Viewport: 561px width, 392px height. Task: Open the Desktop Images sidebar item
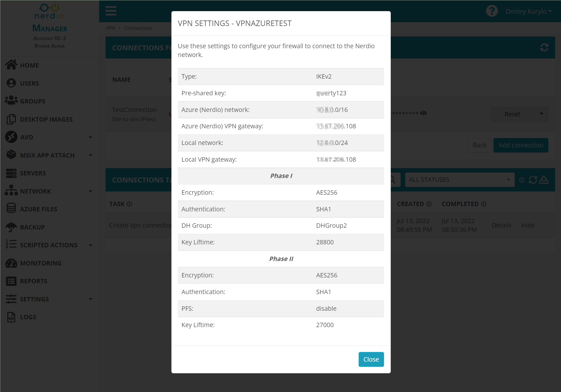pyautogui.click(x=46, y=119)
